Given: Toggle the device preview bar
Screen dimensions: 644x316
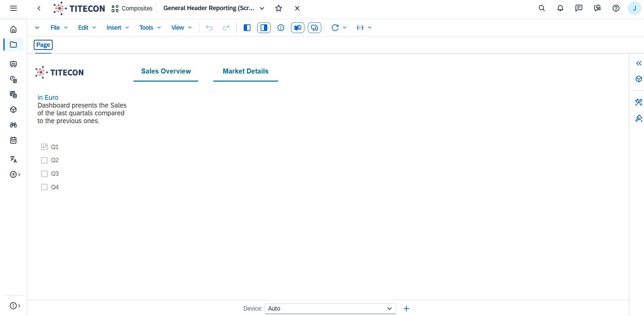Looking at the screenshot, I should click(x=315, y=28).
